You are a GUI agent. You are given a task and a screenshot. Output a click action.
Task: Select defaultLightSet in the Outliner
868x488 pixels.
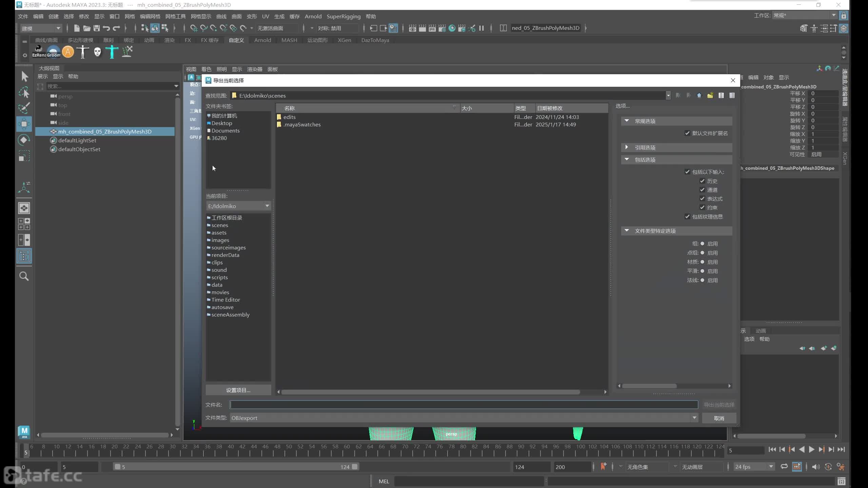click(77, 140)
